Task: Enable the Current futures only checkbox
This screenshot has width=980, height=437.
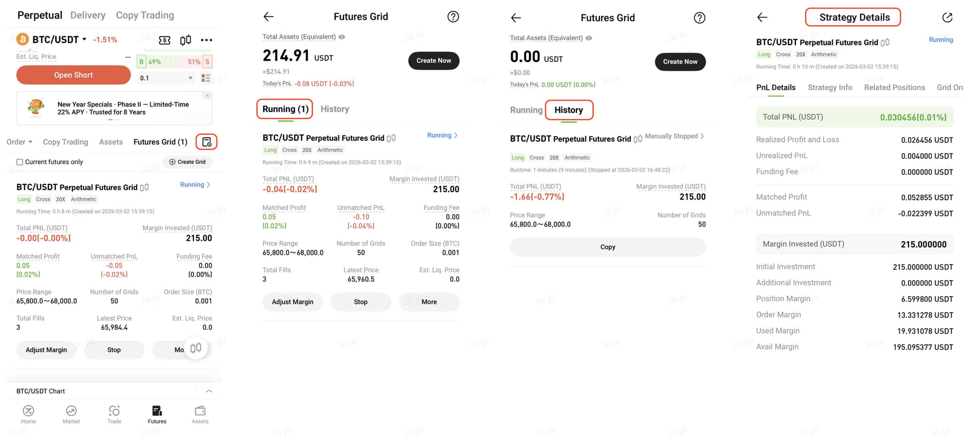Action: 20,162
